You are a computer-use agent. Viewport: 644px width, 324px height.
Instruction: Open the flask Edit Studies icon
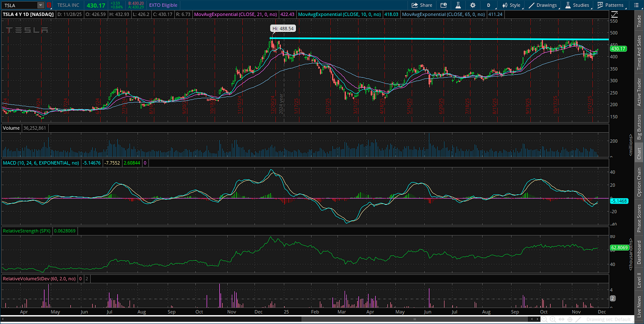click(459, 5)
